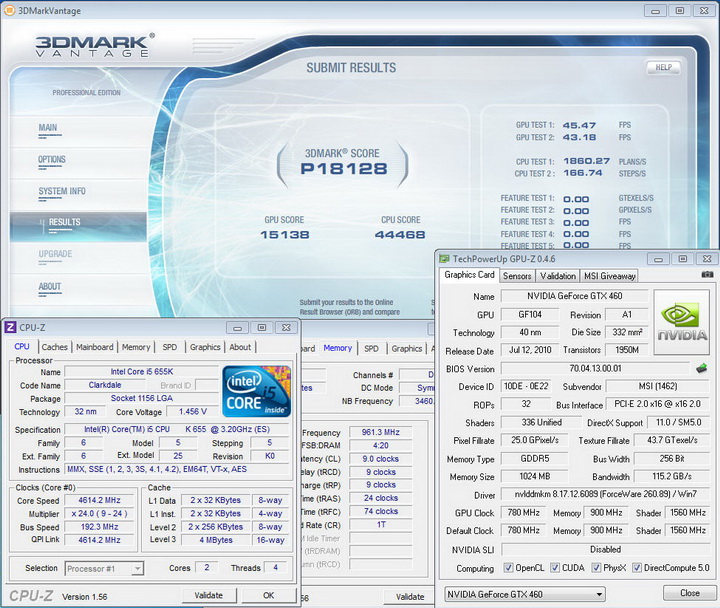Click the HELP button in 3DMark
Screen dimensions: 720x608
point(664,68)
